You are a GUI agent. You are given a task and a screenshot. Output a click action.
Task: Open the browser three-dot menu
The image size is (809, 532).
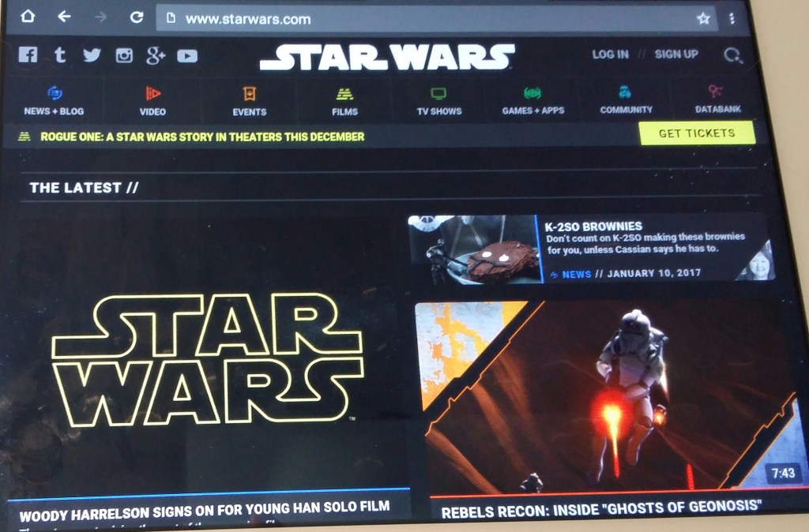pos(732,19)
